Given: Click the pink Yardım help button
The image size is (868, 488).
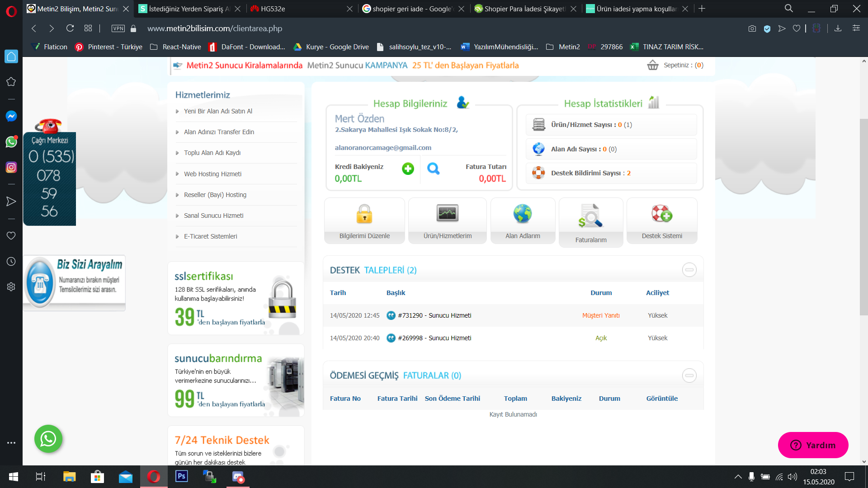Looking at the screenshot, I should point(813,445).
